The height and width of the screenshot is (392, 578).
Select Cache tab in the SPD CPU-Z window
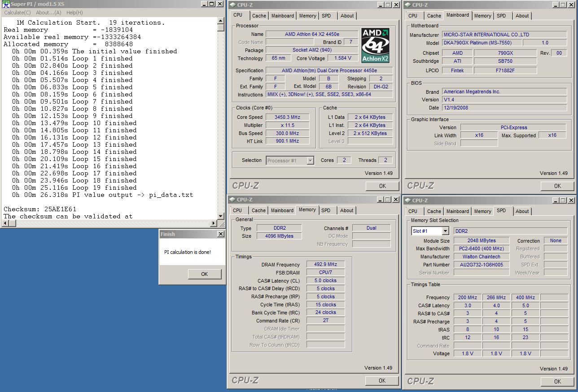tap(434, 211)
